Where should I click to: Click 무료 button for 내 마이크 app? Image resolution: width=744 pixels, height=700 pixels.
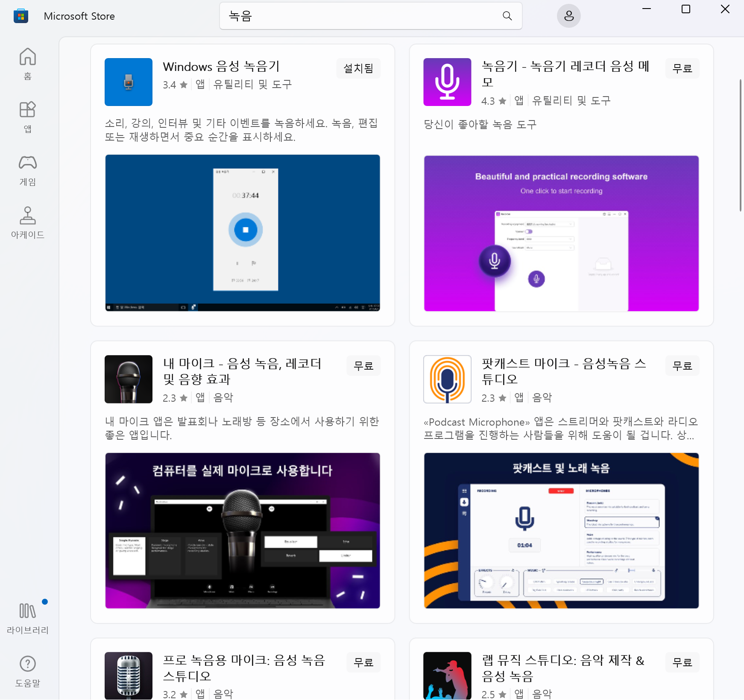pyautogui.click(x=363, y=366)
